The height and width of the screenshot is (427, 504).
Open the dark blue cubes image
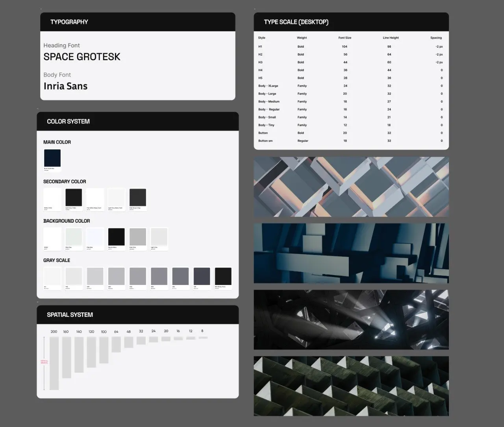click(351, 253)
